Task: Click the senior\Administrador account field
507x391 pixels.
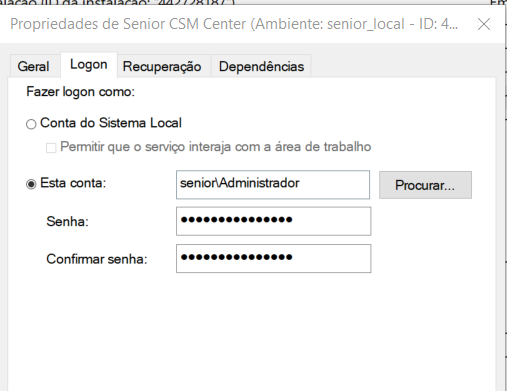Action: (273, 185)
